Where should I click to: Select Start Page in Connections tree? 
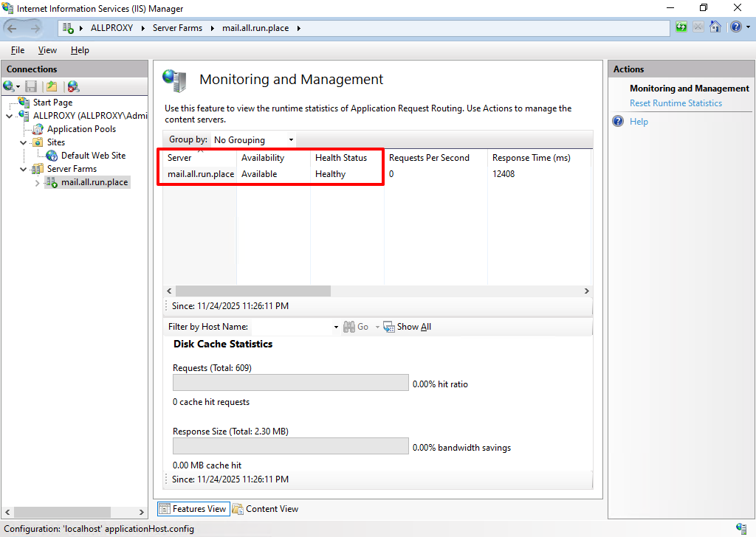(x=52, y=102)
